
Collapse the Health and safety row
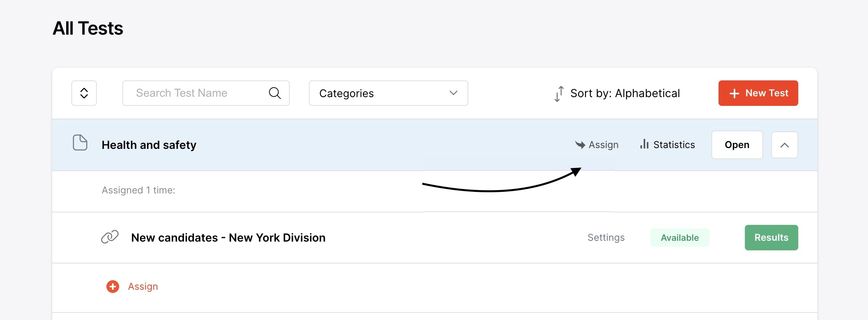(784, 145)
